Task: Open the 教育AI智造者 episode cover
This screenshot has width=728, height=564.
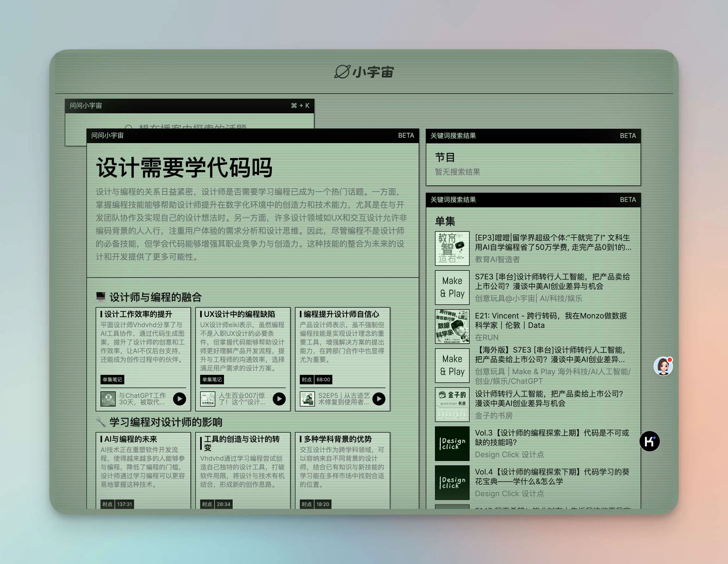Action: pos(452,249)
